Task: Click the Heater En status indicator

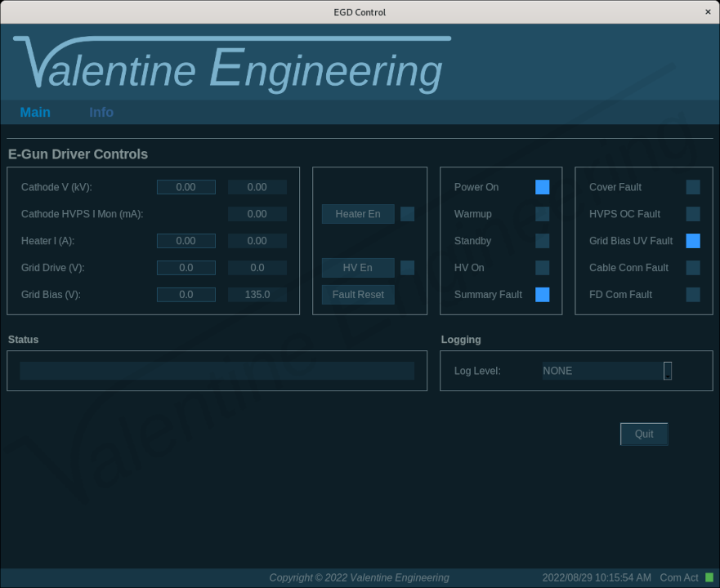Action: (407, 214)
